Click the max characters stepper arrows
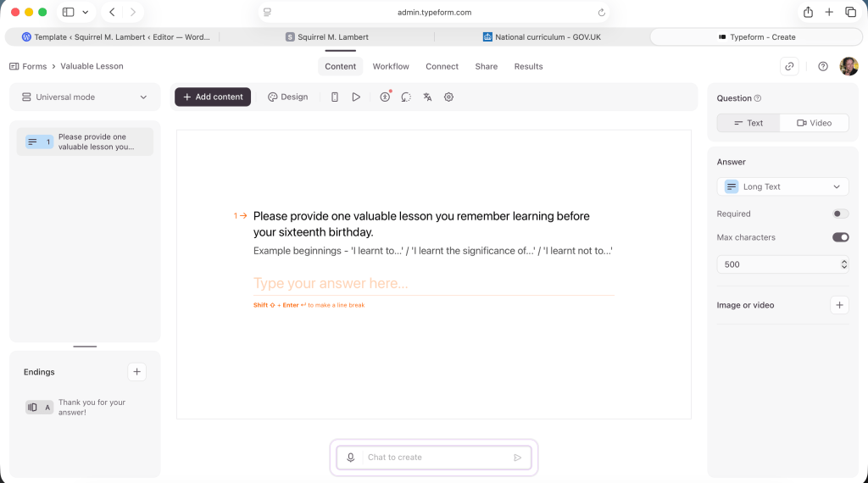This screenshot has width=868, height=483. click(843, 264)
